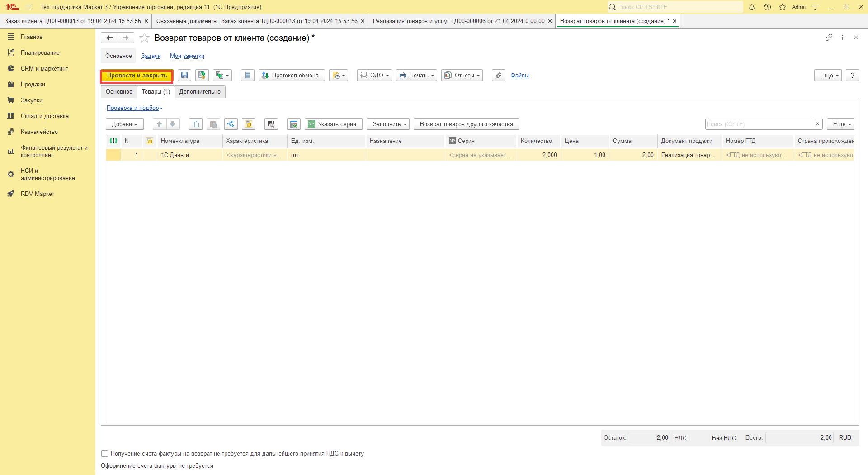The height and width of the screenshot is (475, 868).
Task: Paste rows with the clipboard icon
Action: coord(213,124)
